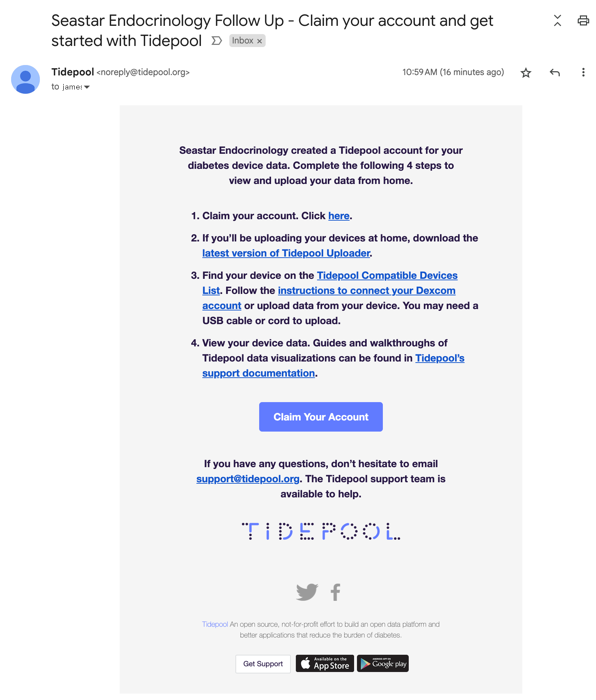Click the reply arrow icon
The width and height of the screenshot is (596, 700).
(x=554, y=73)
